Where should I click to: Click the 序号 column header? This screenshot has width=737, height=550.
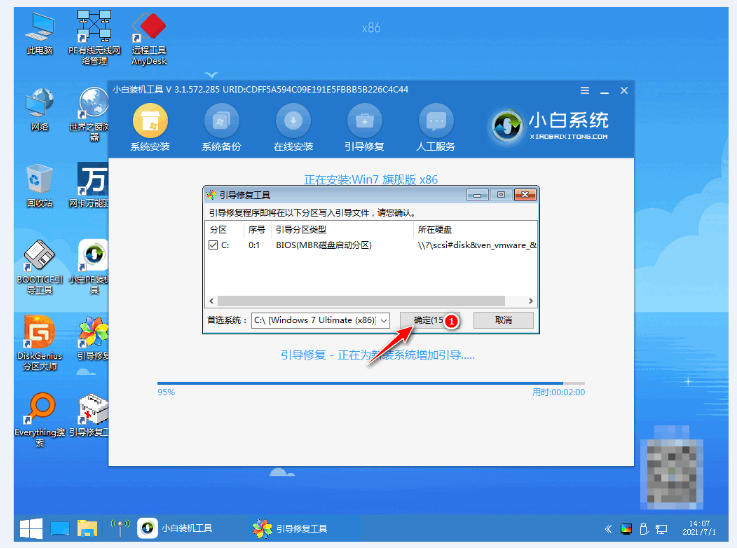pos(257,229)
